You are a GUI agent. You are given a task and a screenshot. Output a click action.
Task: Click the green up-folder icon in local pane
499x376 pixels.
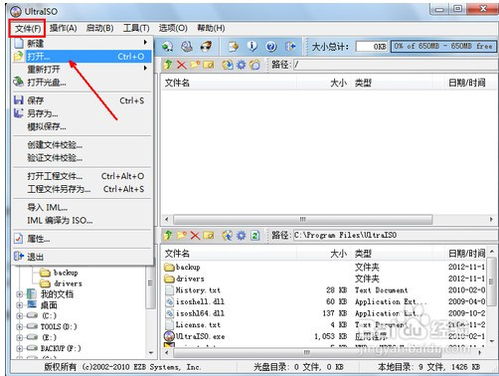(x=168, y=235)
